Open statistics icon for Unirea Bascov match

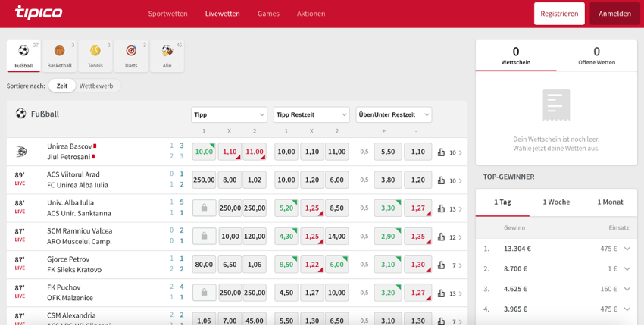pos(441,152)
